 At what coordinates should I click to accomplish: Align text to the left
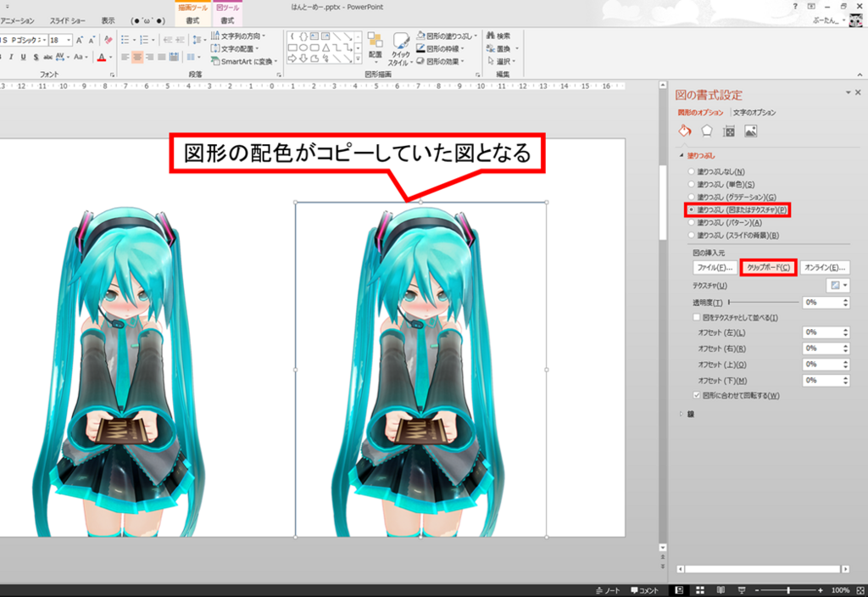[125, 57]
